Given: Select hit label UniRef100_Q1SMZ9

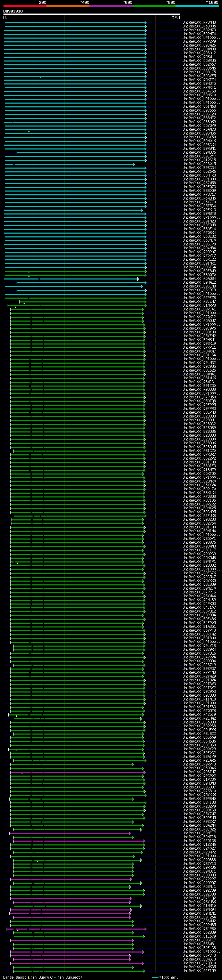Looking at the screenshot, I should [x=199, y=470].
